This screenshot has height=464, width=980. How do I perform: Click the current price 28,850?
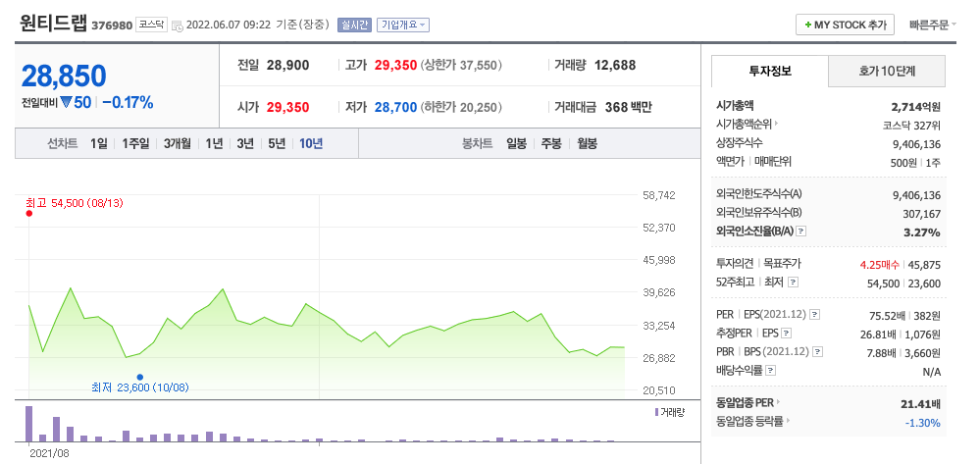[64, 76]
